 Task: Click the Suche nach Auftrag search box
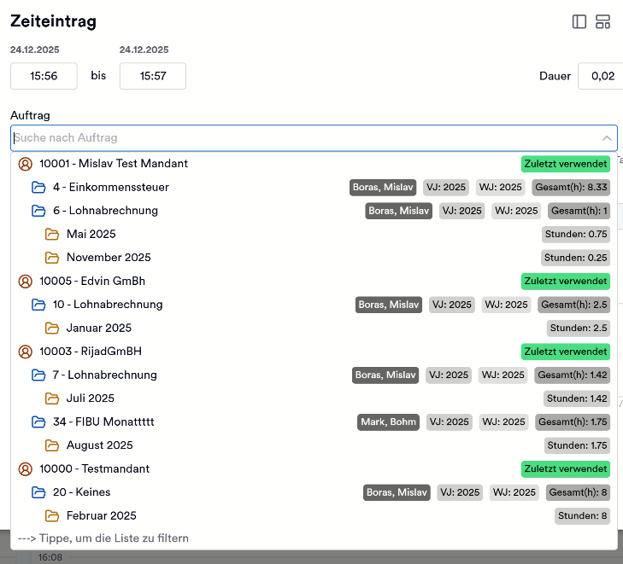coord(300,138)
